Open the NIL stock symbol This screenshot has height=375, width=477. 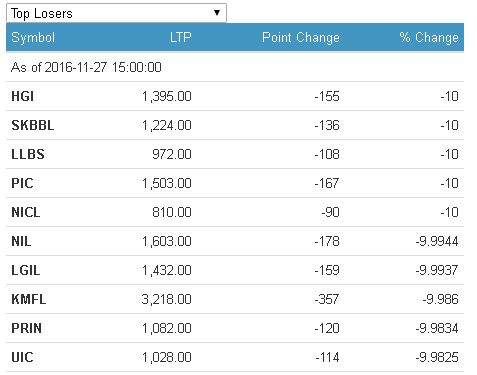[21, 241]
